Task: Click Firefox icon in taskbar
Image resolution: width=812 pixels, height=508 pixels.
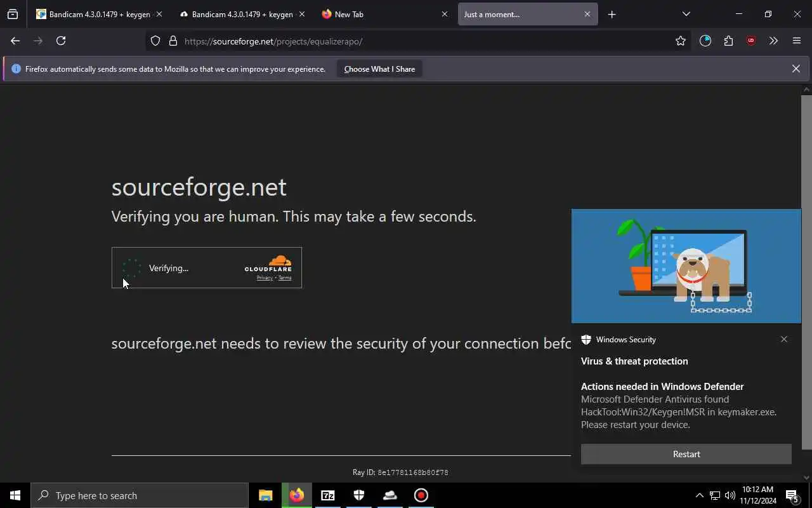Action: tap(297, 495)
